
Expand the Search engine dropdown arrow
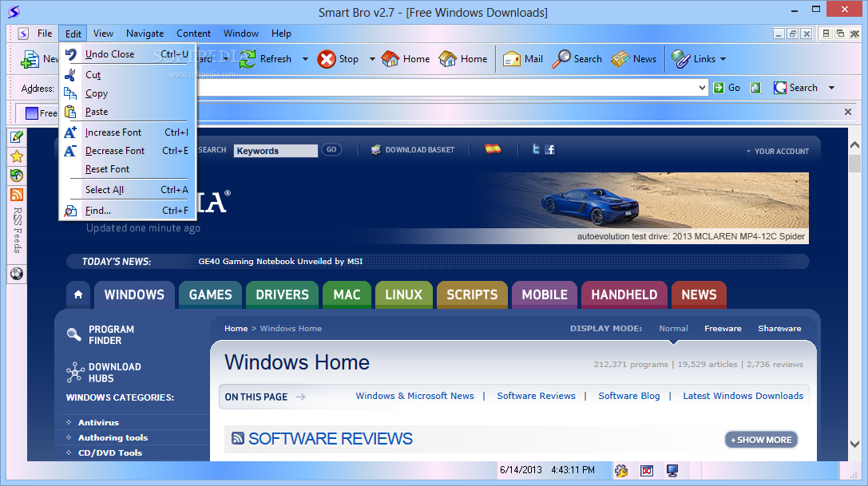831,88
